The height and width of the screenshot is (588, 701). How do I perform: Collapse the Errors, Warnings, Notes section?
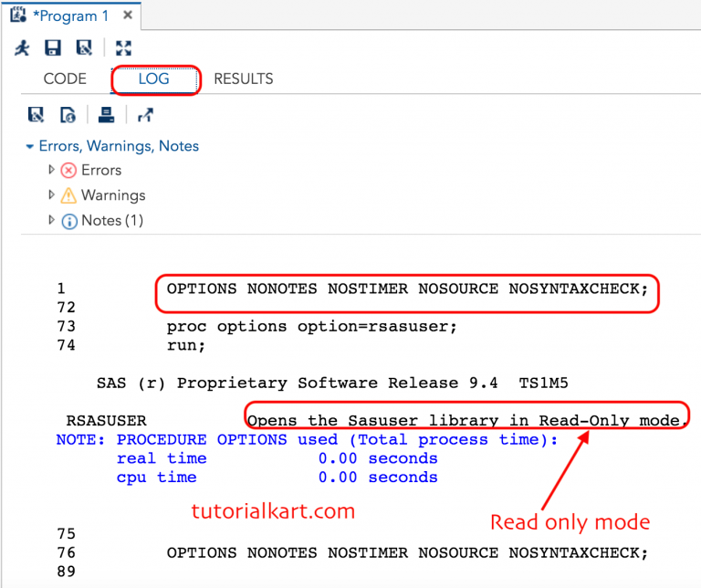point(31,146)
